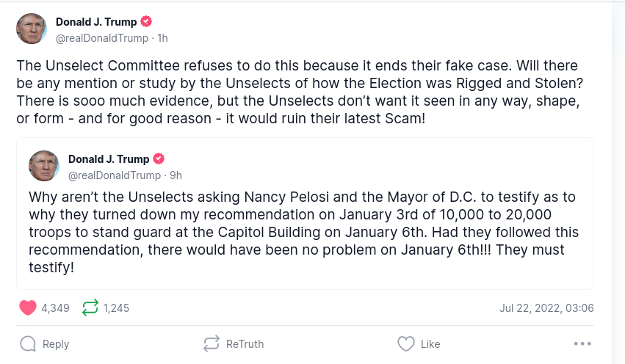The height and width of the screenshot is (364, 625).
Task: Click the green ReTruth count icon
Action: 90,308
